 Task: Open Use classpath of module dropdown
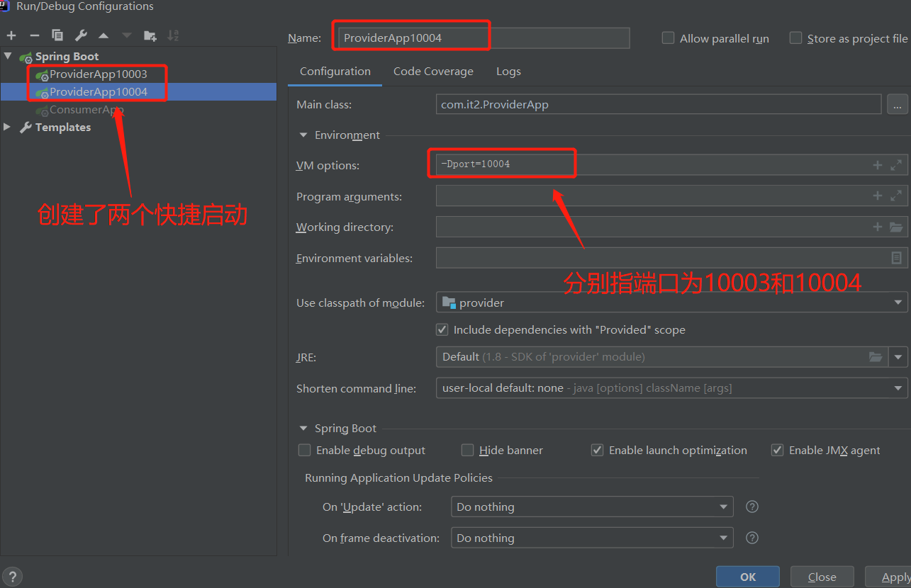(671, 303)
